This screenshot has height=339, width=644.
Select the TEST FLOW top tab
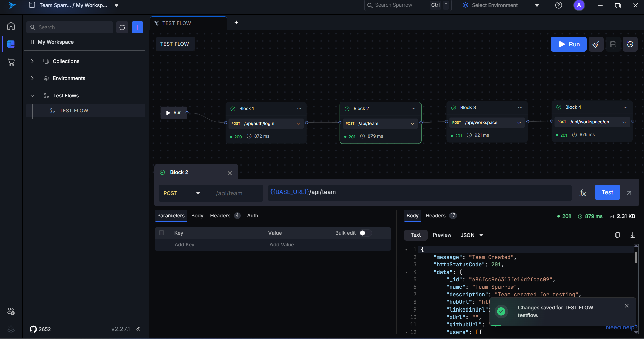(188, 23)
